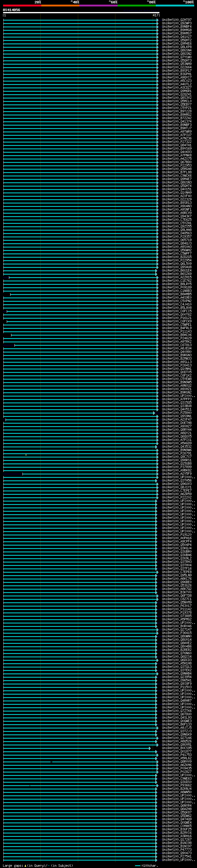The width and height of the screenshot is (197, 868).
Task: Select UniRef100_P29357 alignment label
Action: [x=176, y=236]
